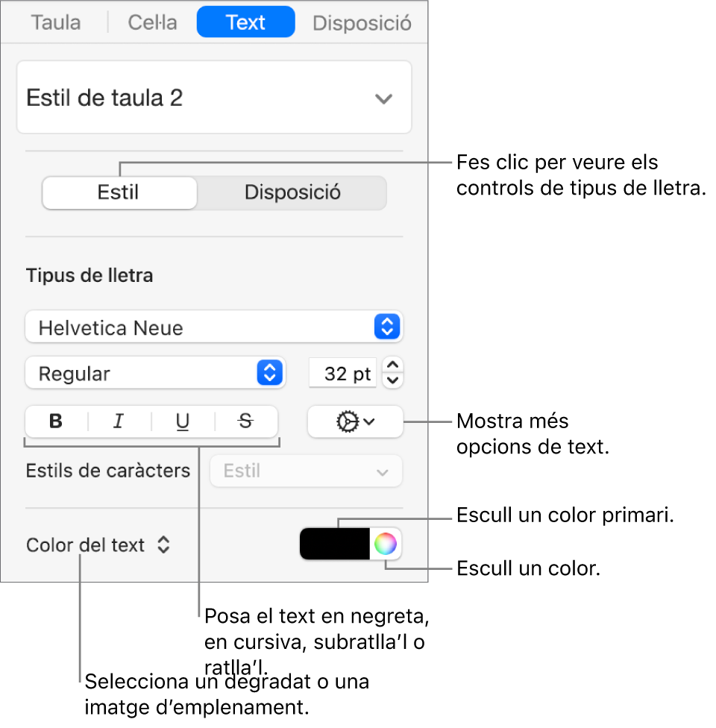
Task: Open the Helvetica Neue font popup
Action: [x=214, y=327]
